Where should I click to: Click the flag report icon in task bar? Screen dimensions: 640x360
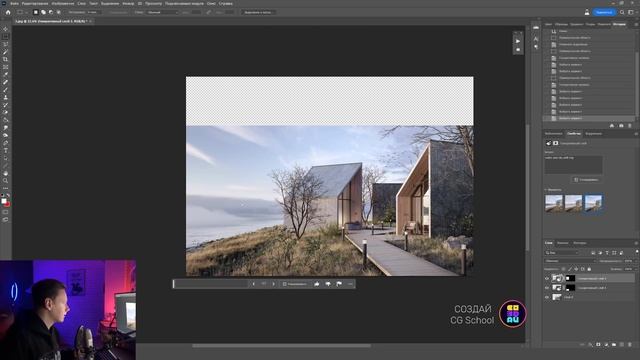339,284
